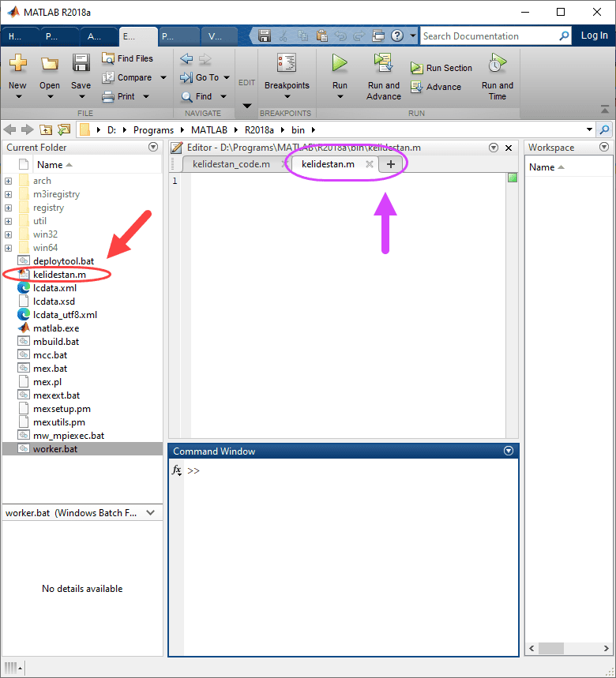Collapse the toolstrip with minimize arrow
The height and width of the screenshot is (678, 616).
605,110
